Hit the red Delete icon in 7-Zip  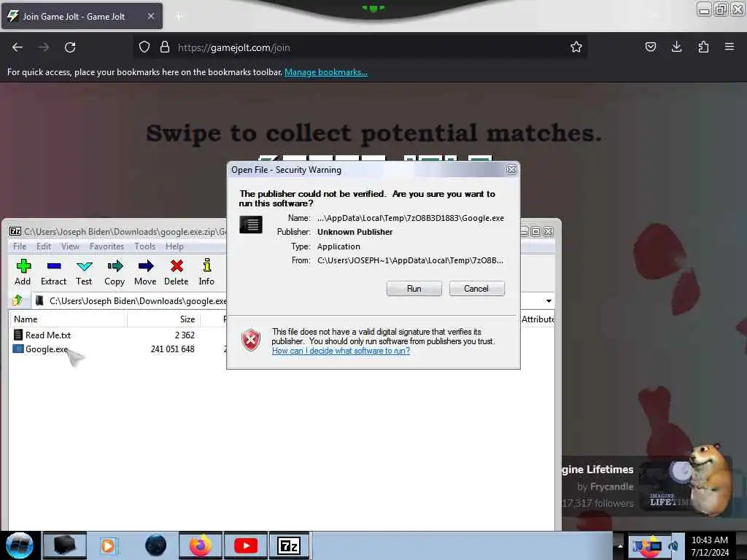pyautogui.click(x=177, y=273)
